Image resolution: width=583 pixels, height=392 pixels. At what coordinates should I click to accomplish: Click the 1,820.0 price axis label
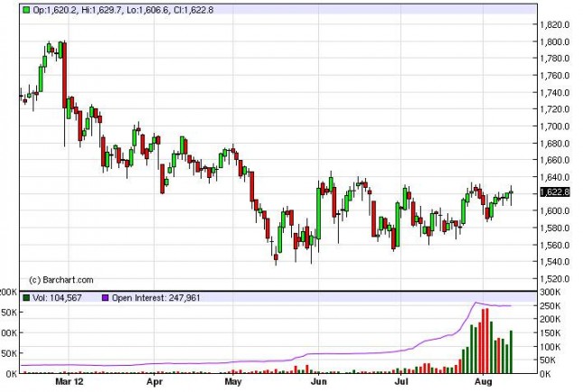554,25
